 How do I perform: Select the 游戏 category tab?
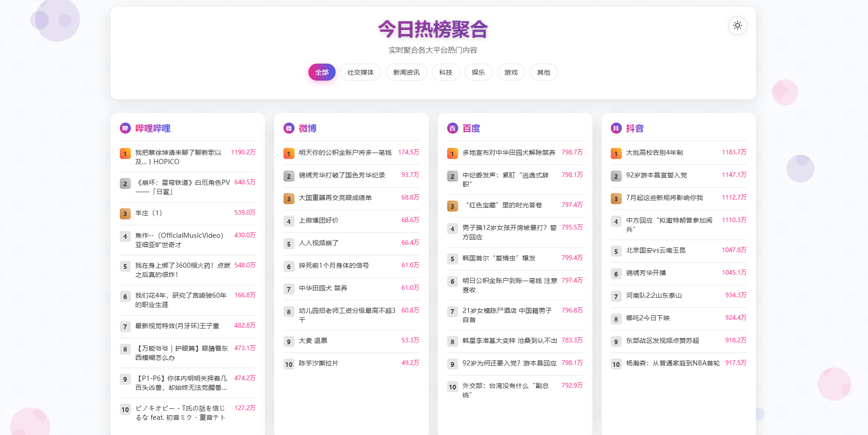(x=511, y=72)
